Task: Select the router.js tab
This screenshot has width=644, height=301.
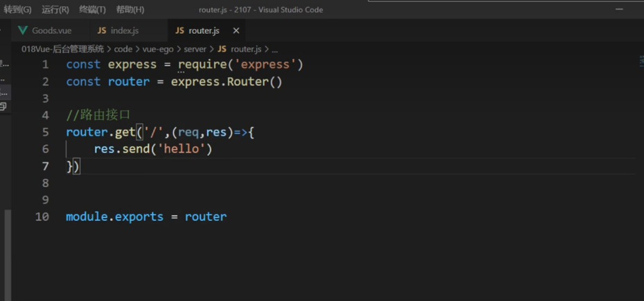Action: pyautogui.click(x=204, y=31)
